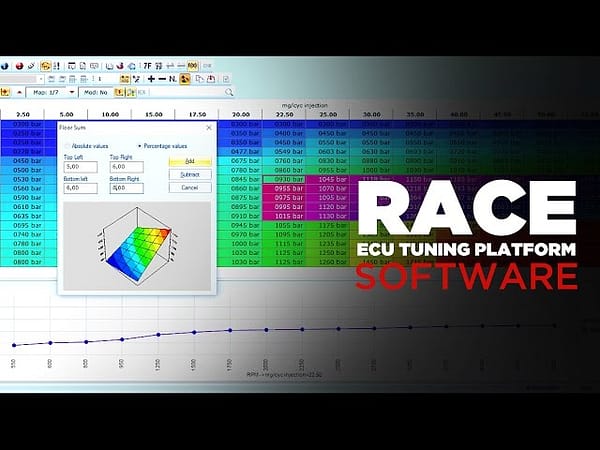Click the 3D surface preview in the dialog

(137, 246)
